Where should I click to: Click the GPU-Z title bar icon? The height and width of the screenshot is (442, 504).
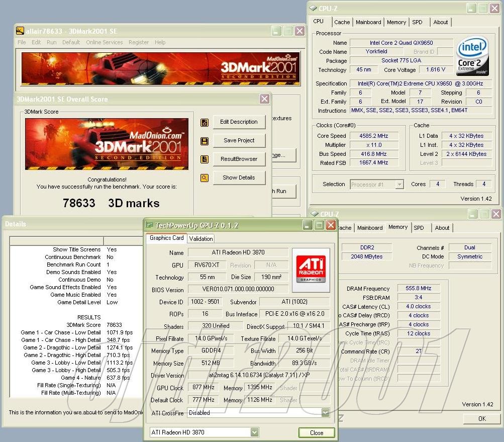[149, 225]
